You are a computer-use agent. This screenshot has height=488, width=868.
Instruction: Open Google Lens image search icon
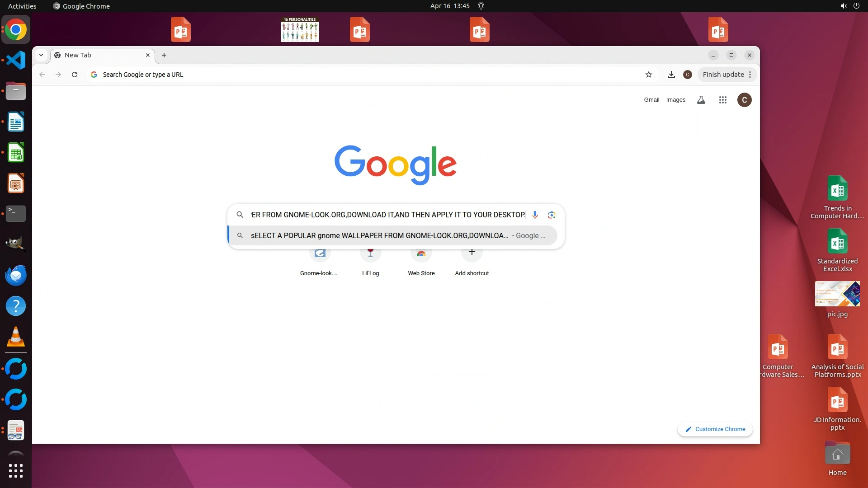551,215
